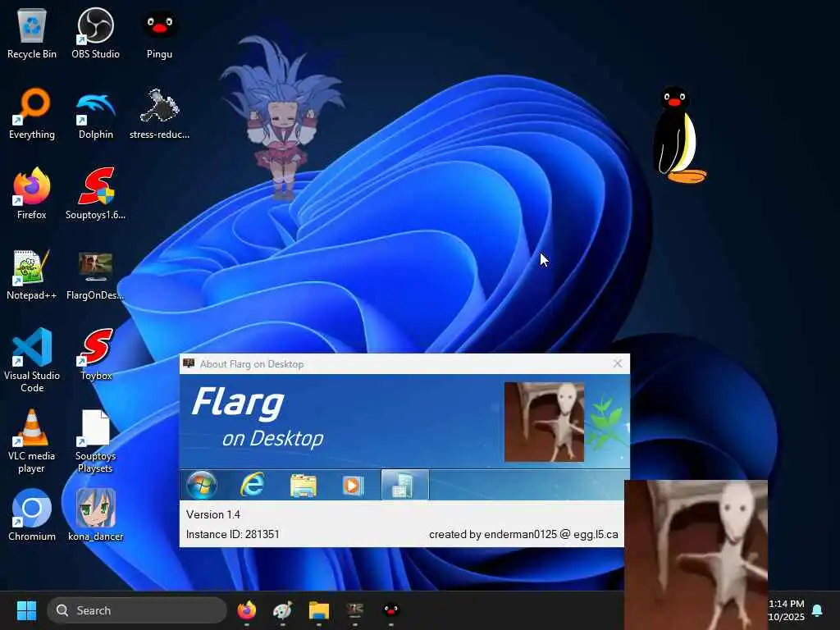
Task: Click the highlighted fifth taskbar icon in Flarg dialog
Action: 405,485
